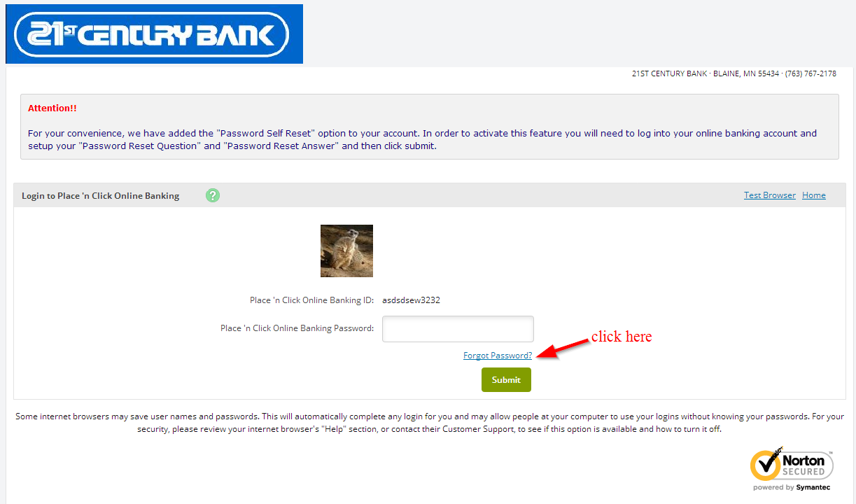The height and width of the screenshot is (504, 856).
Task: Select the meerkat security image
Action: (346, 251)
